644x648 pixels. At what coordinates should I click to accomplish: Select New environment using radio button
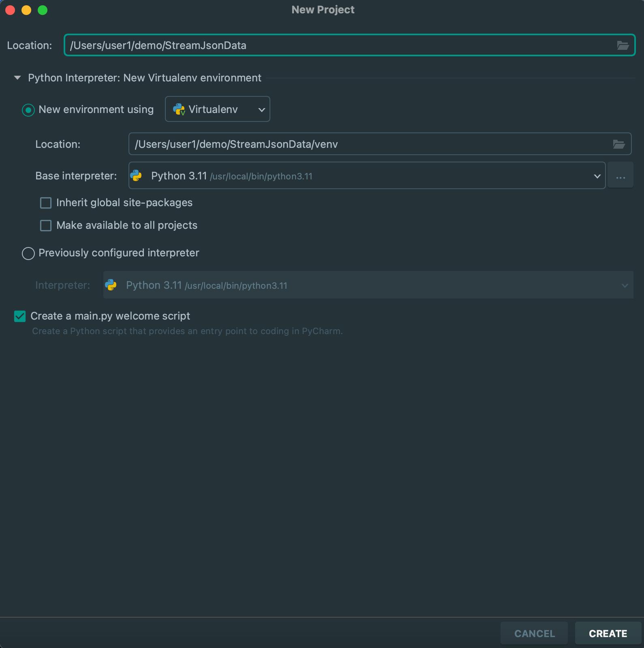[28, 110]
